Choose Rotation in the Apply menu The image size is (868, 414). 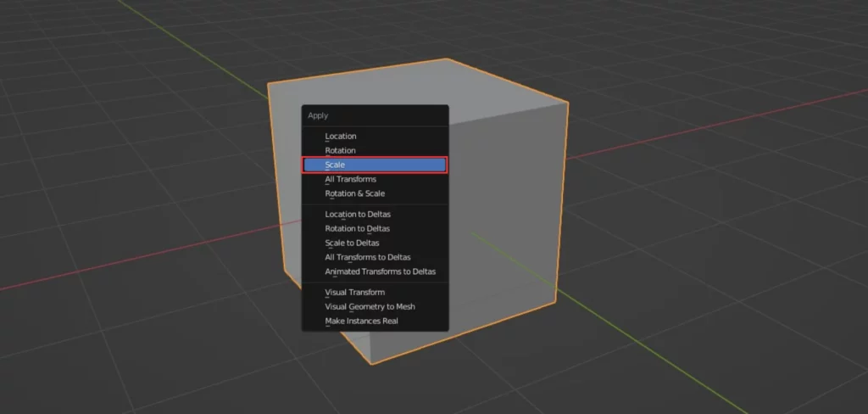[375, 151]
